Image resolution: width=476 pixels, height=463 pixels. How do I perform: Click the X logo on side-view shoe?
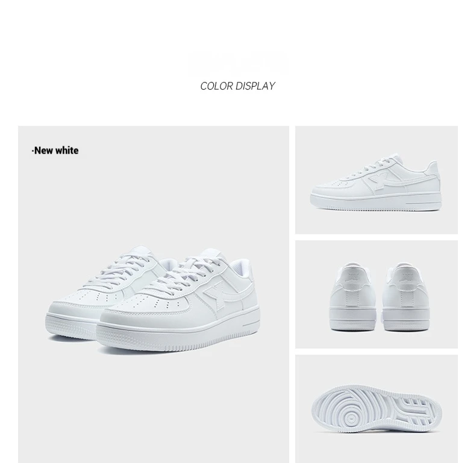coord(378,181)
